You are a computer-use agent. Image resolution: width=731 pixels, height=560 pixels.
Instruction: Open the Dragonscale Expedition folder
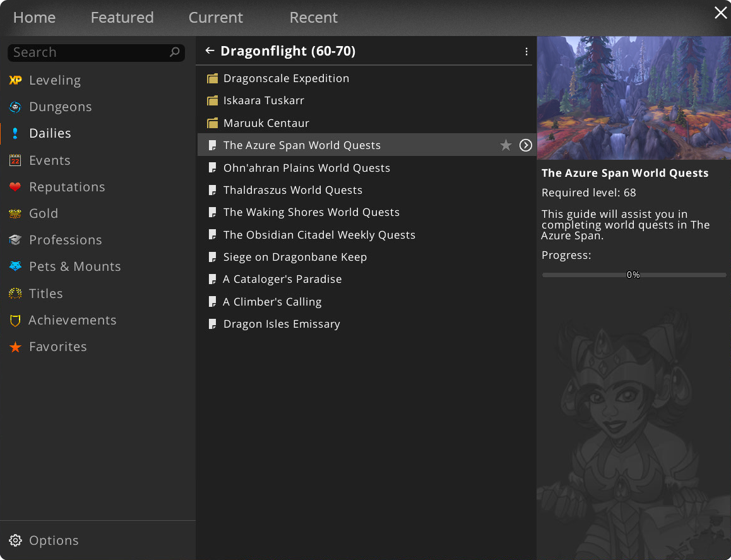(365, 78)
